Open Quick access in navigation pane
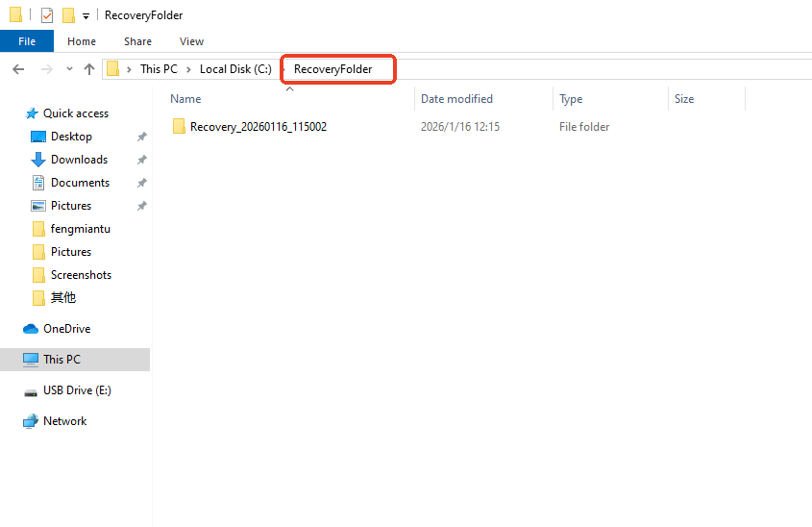 (x=76, y=113)
